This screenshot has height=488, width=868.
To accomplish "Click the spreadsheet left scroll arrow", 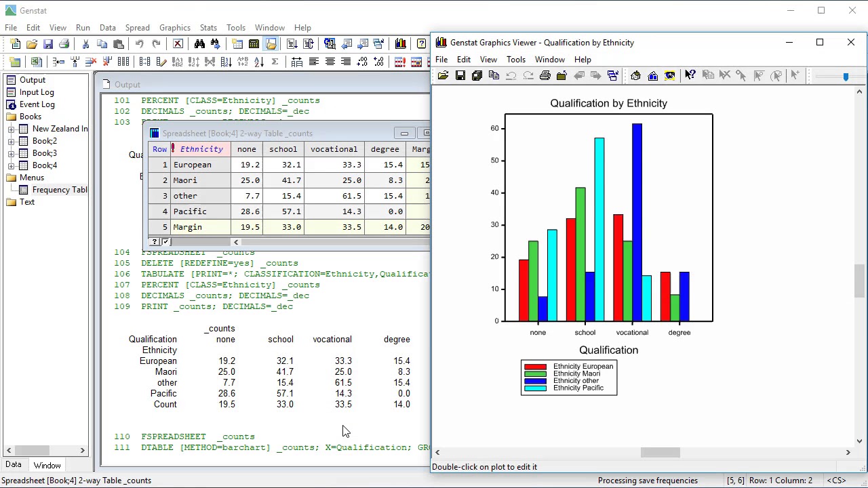I will pyautogui.click(x=236, y=242).
